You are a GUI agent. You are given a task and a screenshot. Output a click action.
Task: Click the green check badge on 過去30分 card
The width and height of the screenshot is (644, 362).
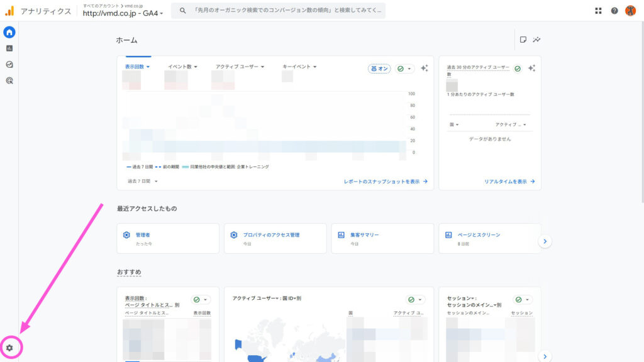518,68
